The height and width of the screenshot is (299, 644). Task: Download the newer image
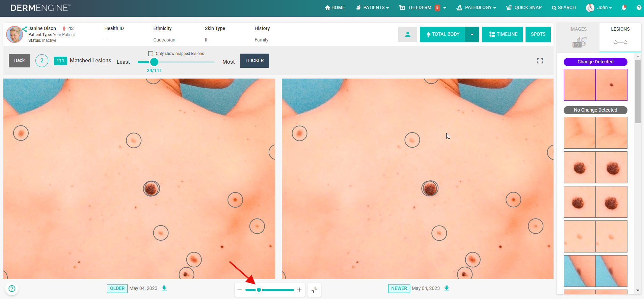pos(447,288)
